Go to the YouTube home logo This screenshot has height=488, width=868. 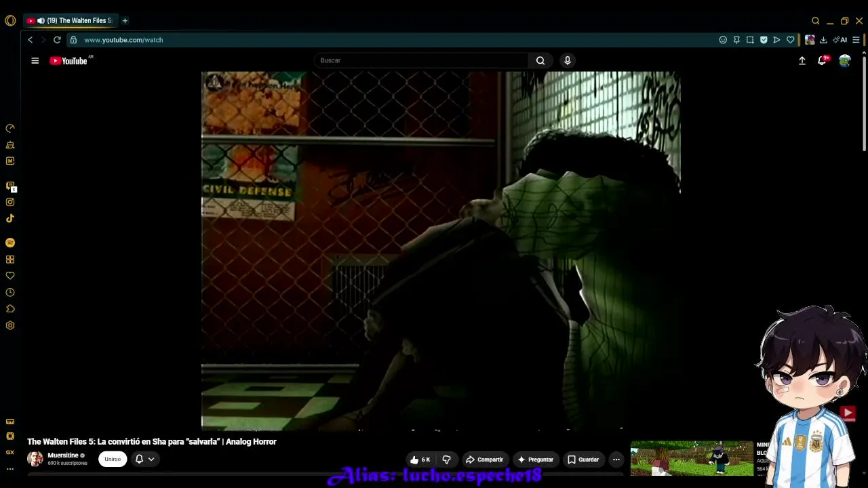68,60
